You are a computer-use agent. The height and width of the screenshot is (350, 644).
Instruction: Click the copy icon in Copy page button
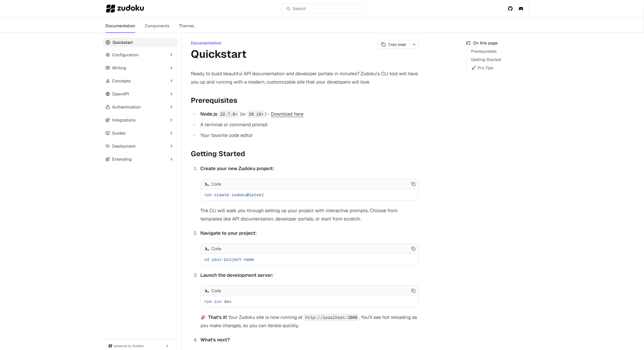pyautogui.click(x=383, y=44)
